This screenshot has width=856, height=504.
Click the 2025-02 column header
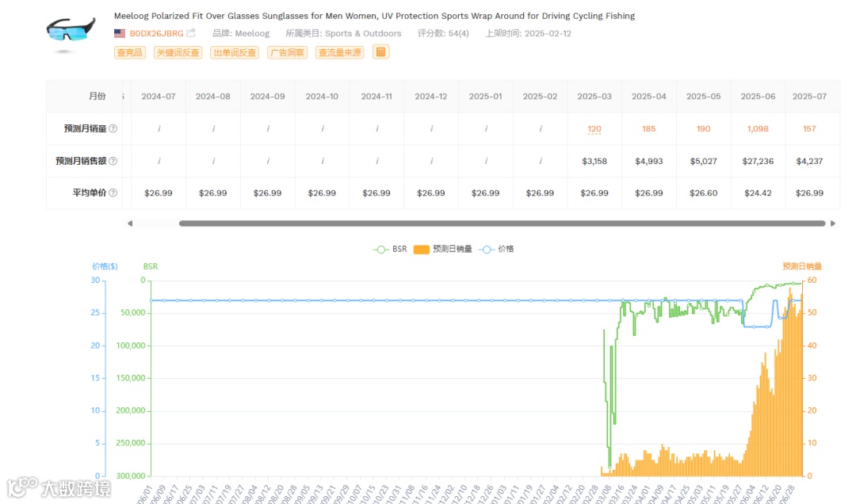[x=540, y=96]
